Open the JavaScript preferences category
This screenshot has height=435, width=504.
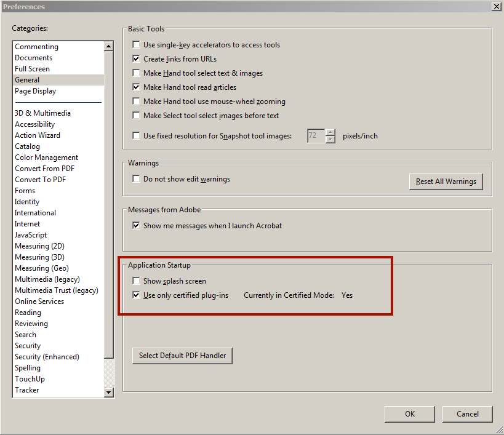tap(31, 234)
